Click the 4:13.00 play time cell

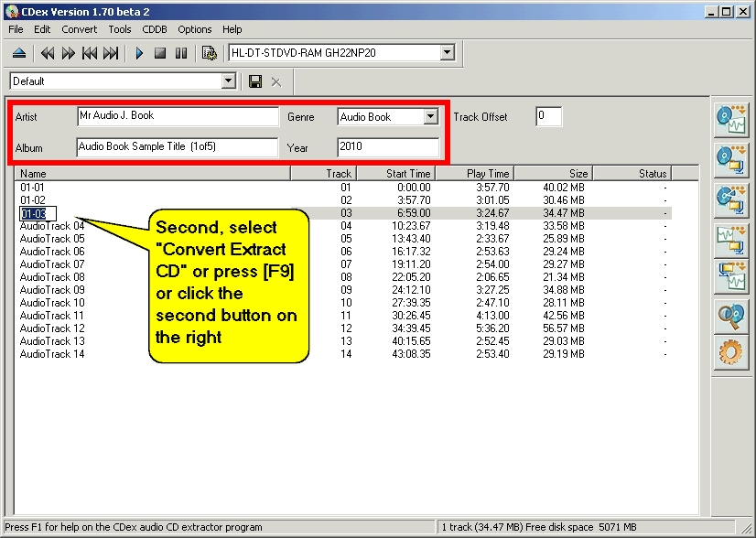pos(492,316)
